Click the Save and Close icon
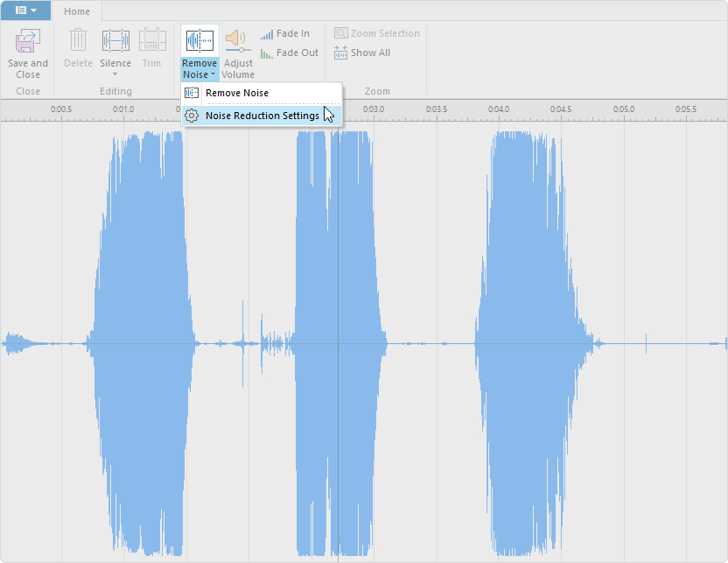728x563 pixels. pos(28,42)
